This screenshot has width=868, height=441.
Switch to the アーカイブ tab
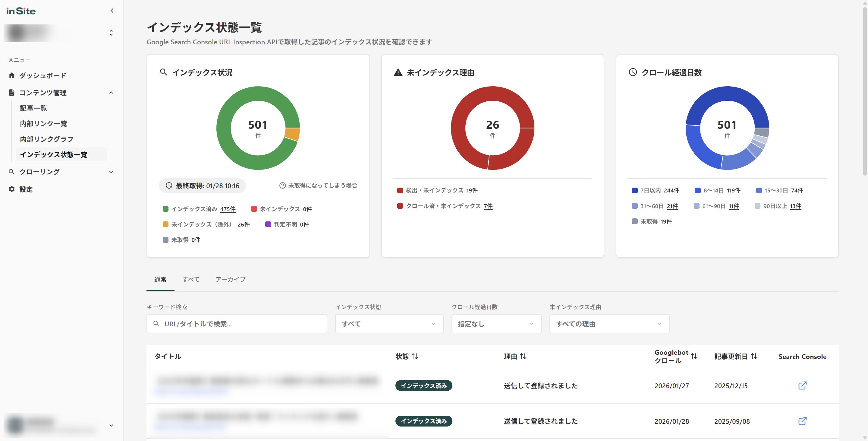231,279
